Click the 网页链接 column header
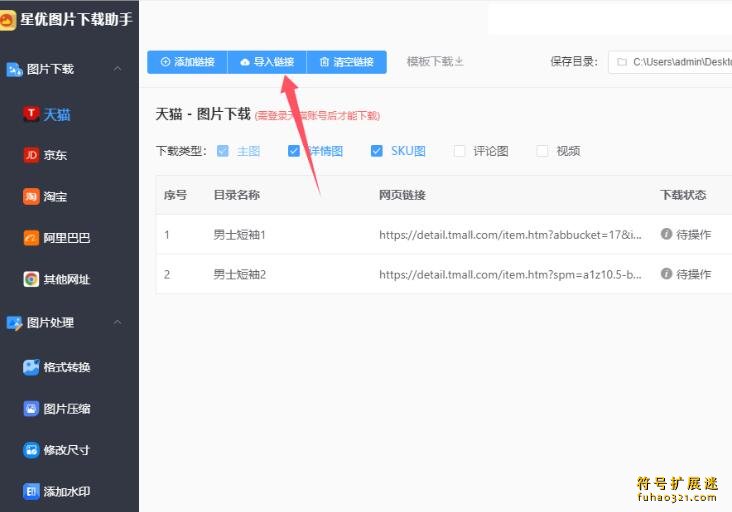This screenshot has height=512, width=732. coord(402,195)
